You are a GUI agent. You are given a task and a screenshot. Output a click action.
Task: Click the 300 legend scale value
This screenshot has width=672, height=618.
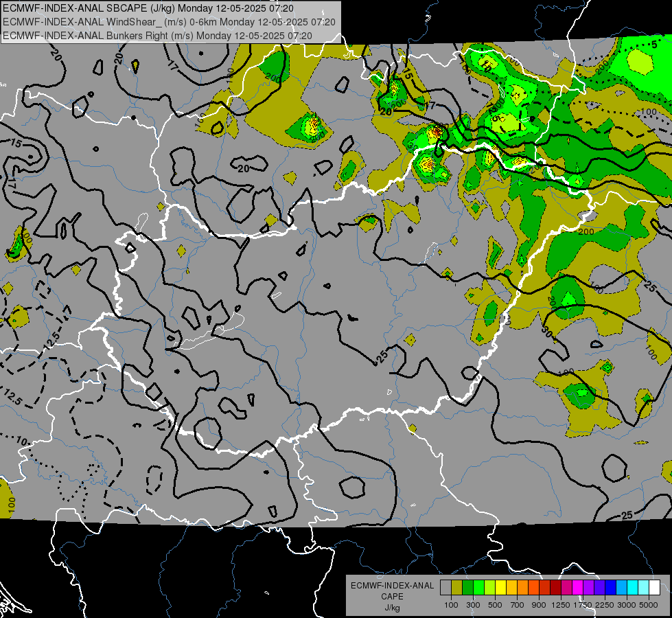[x=473, y=605]
